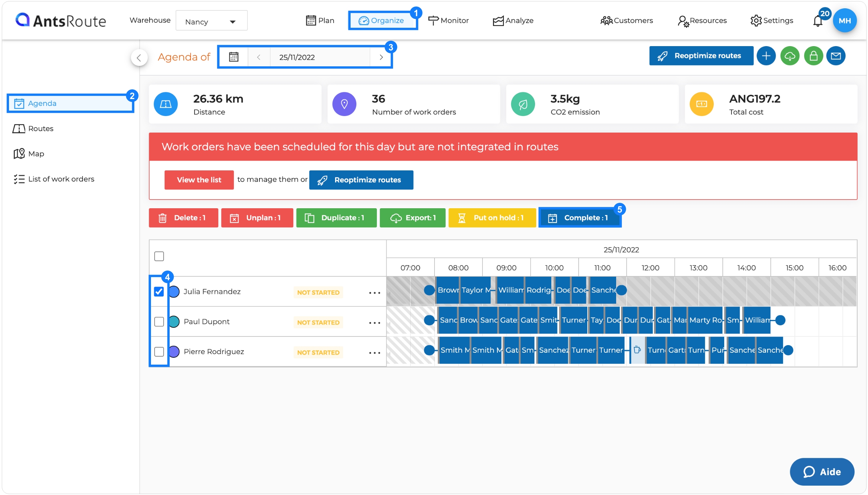This screenshot has width=868, height=495.
Task: Click Pierre Rodriguez's purple color dot
Action: (174, 351)
